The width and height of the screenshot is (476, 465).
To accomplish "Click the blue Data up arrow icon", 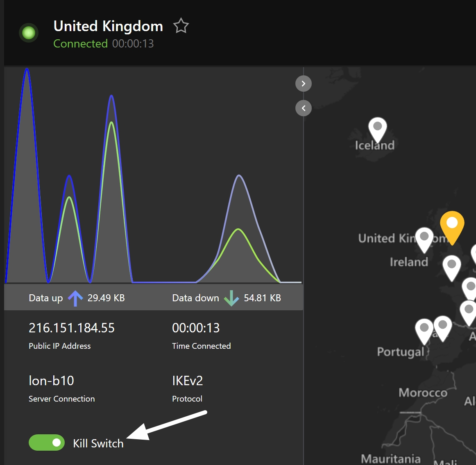I will coord(75,298).
